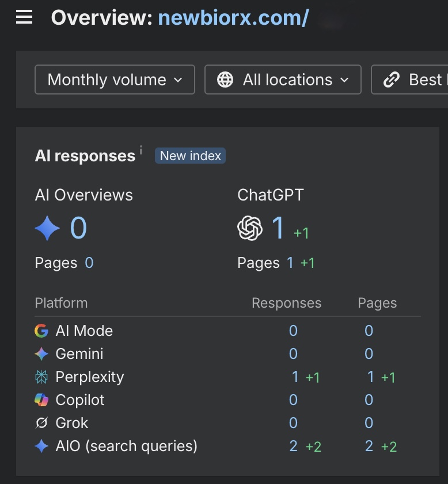Open Perplexity Responses value 1

(295, 377)
